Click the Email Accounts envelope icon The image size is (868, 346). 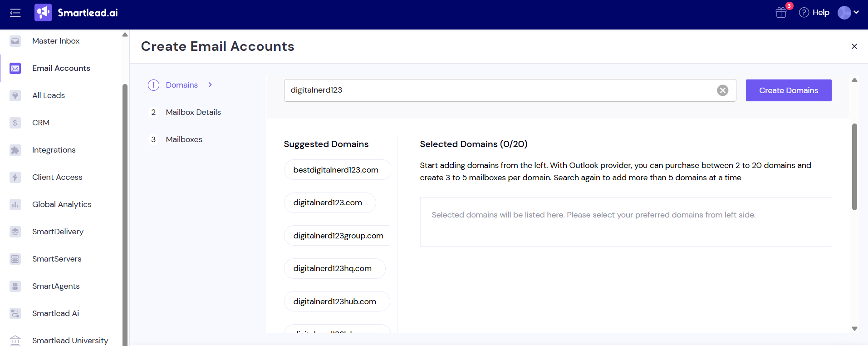click(15, 68)
